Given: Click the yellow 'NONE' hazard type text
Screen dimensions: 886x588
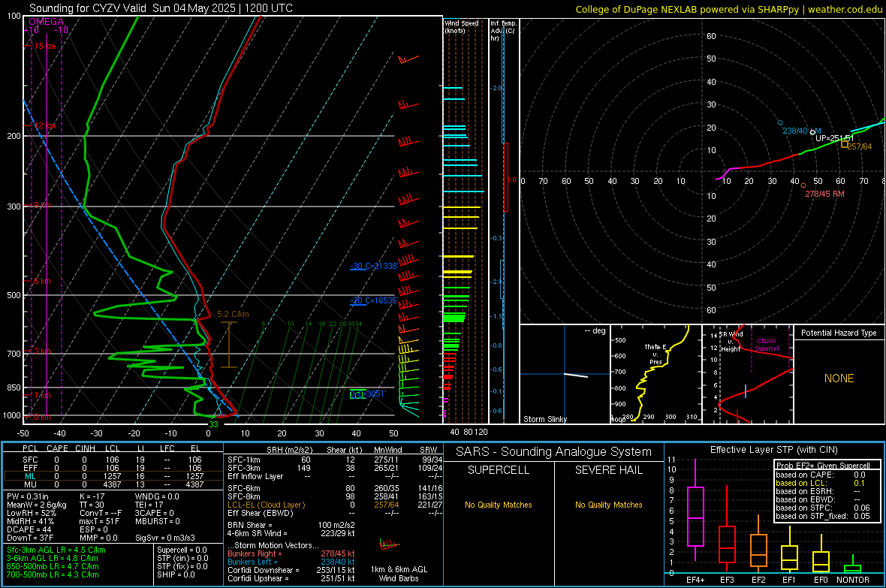Looking at the screenshot, I should pyautogui.click(x=839, y=378).
